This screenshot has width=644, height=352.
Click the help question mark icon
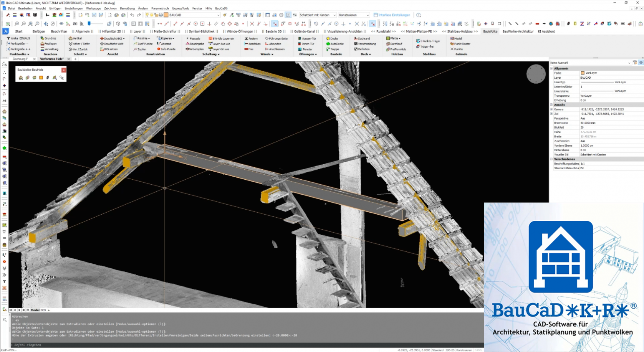coord(418,15)
